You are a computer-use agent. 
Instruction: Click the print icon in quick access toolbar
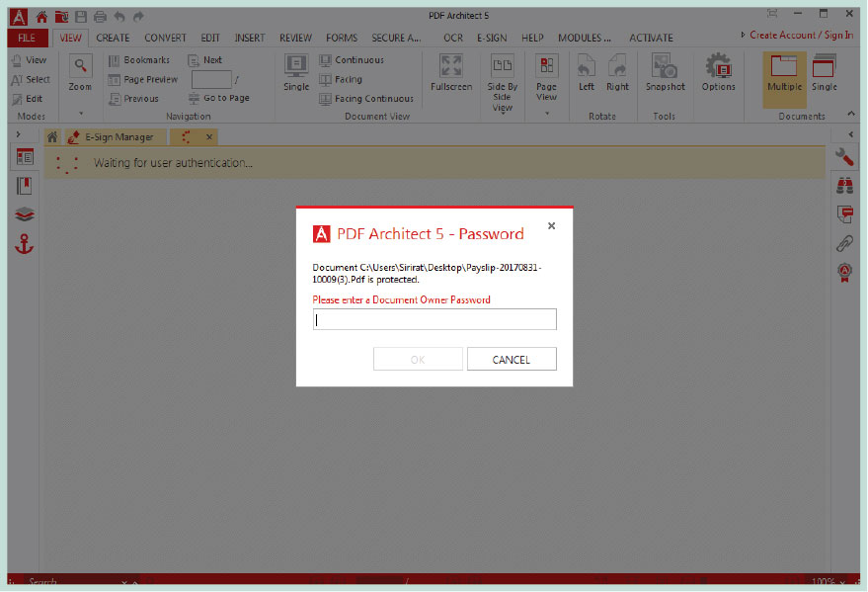pyautogui.click(x=100, y=17)
